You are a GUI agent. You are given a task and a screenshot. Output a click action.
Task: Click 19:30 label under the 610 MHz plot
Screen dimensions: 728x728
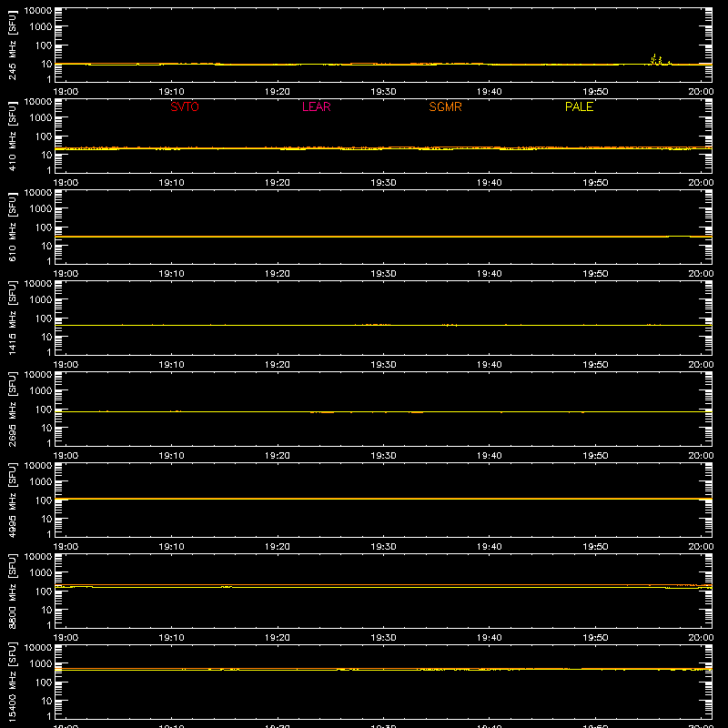pos(383,274)
